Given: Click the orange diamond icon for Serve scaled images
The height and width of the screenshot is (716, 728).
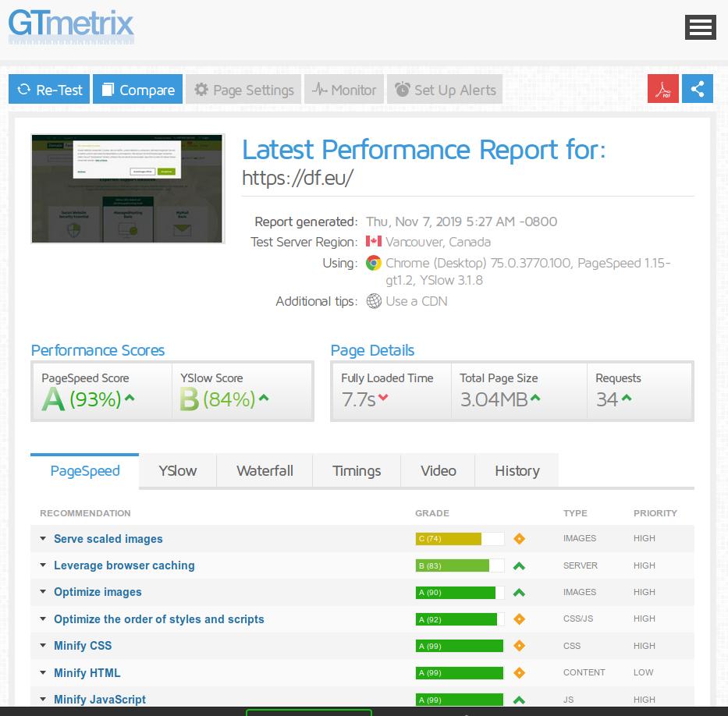Looking at the screenshot, I should [x=519, y=539].
